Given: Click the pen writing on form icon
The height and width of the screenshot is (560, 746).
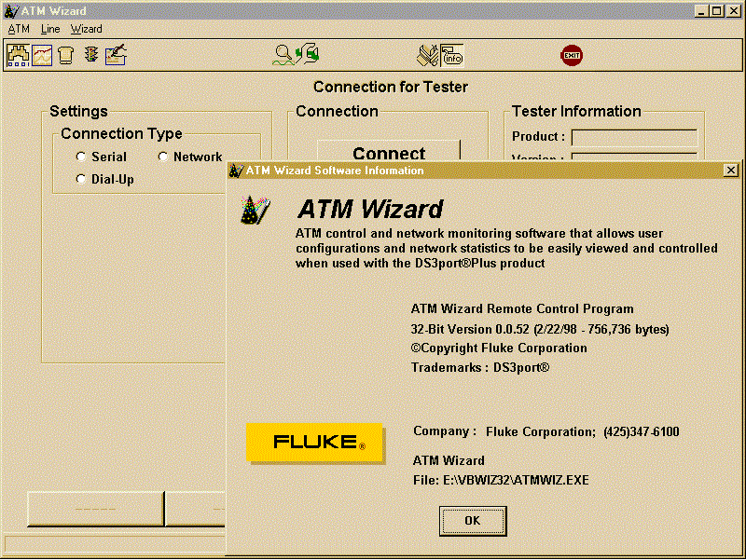Looking at the screenshot, I should [116, 55].
